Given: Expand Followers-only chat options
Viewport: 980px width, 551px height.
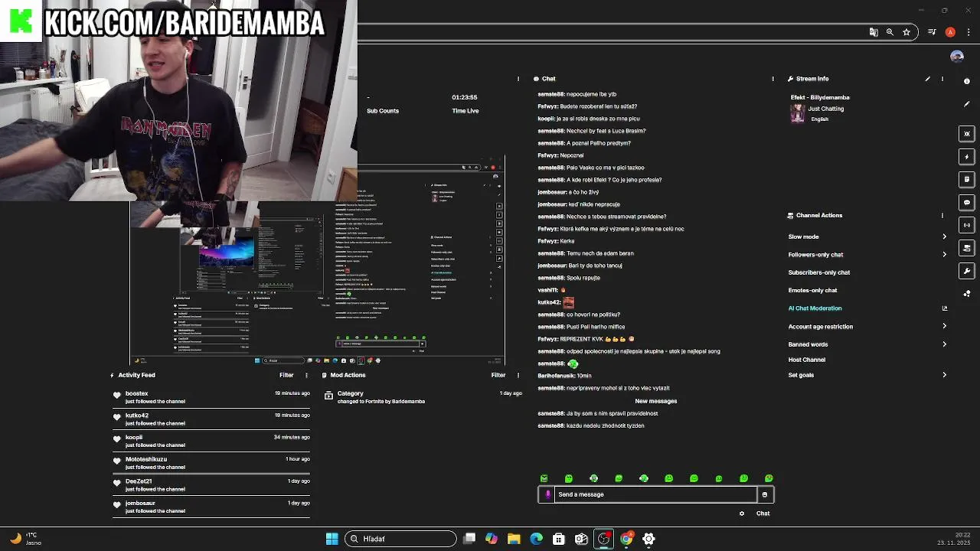Looking at the screenshot, I should (944, 255).
